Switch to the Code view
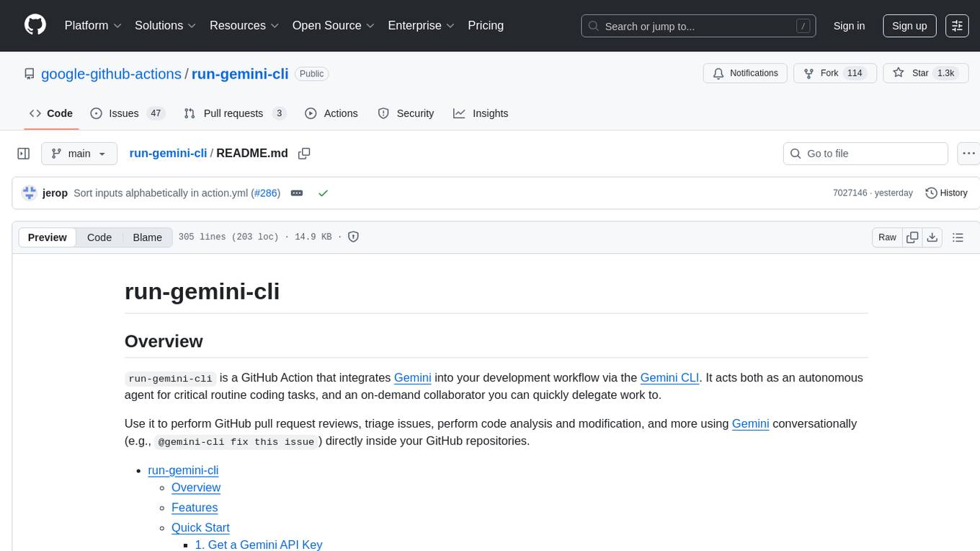 (x=99, y=237)
